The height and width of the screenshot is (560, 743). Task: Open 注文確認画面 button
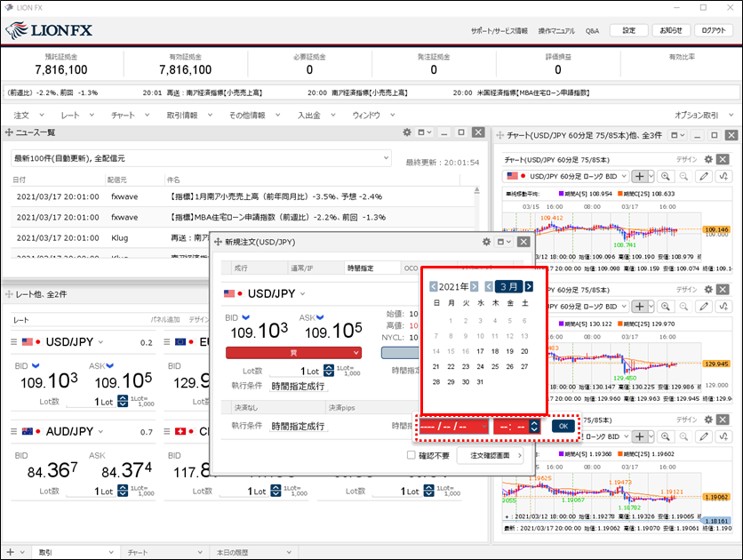point(490,455)
